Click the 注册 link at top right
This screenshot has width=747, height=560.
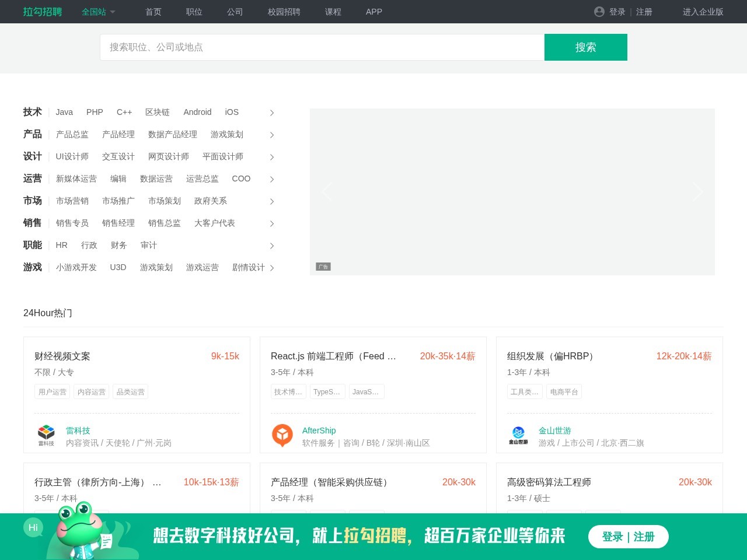[644, 12]
